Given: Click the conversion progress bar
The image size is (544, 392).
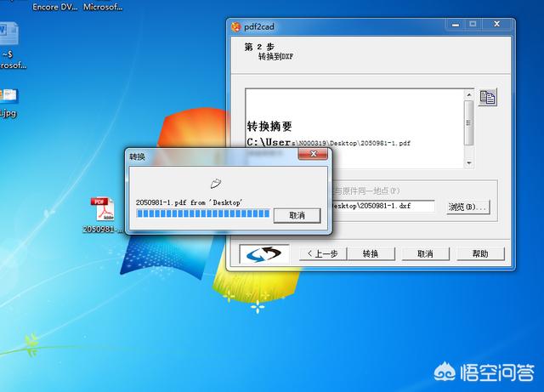Looking at the screenshot, I should [x=203, y=213].
